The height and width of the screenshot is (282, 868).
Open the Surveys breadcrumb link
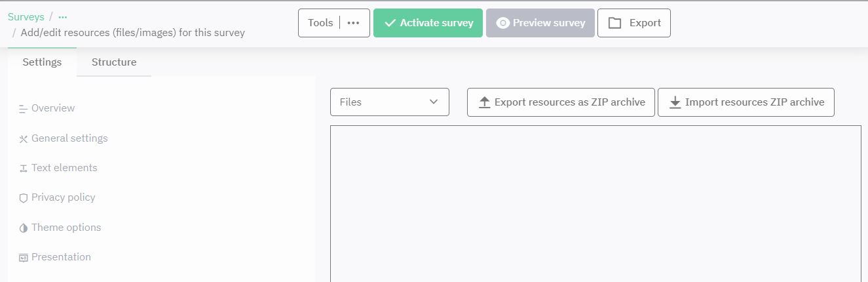[x=26, y=17]
